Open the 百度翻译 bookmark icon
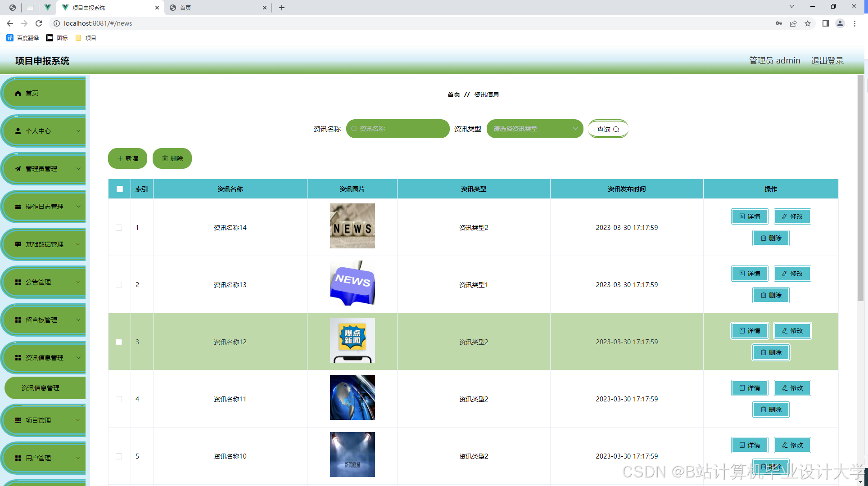Screen dimensions: 868x486 [10, 38]
